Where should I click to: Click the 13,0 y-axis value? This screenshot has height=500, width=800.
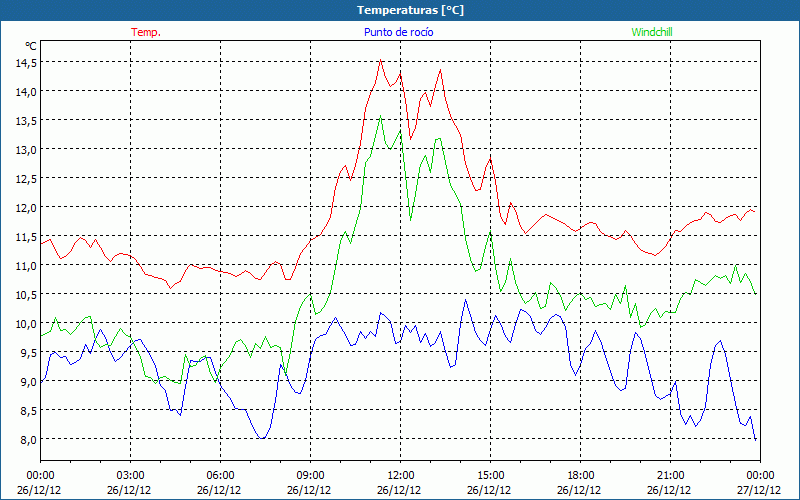click(x=26, y=149)
